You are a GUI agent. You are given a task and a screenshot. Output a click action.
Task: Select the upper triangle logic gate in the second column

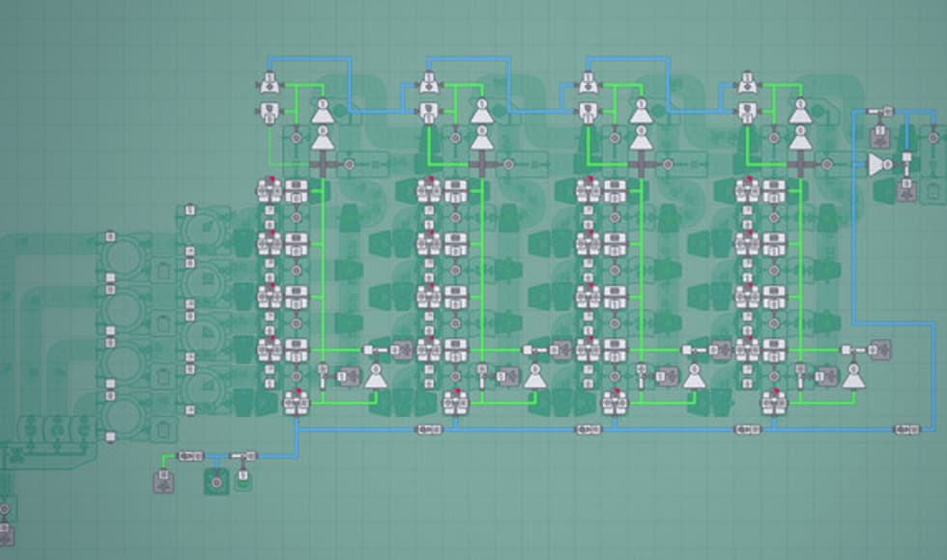tap(482, 112)
